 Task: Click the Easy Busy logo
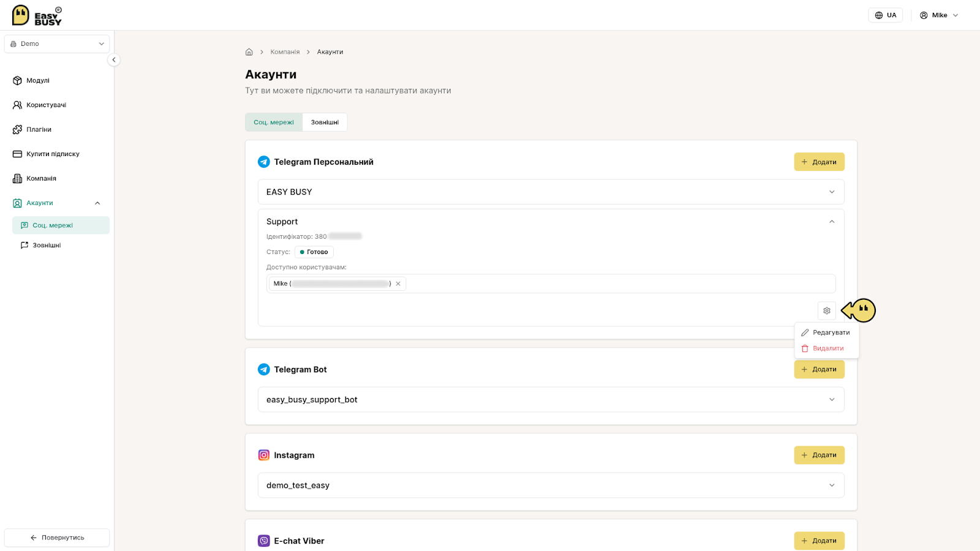click(37, 15)
